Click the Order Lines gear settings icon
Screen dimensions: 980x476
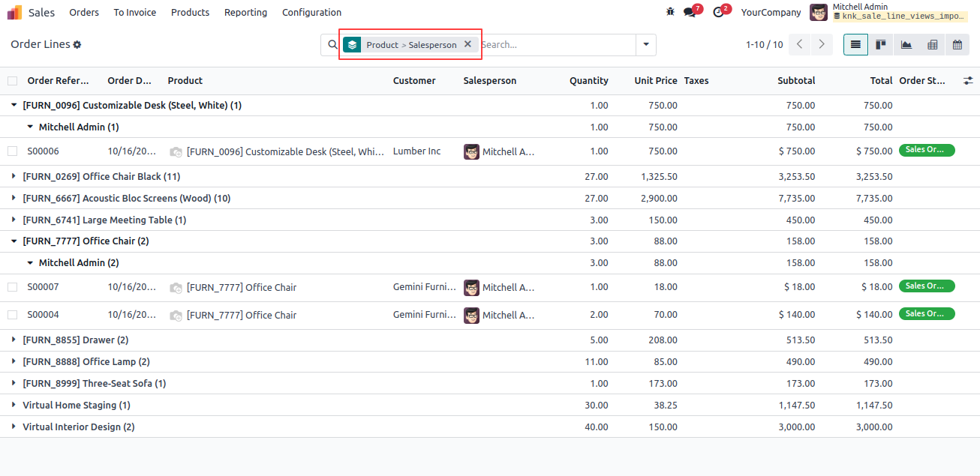77,45
